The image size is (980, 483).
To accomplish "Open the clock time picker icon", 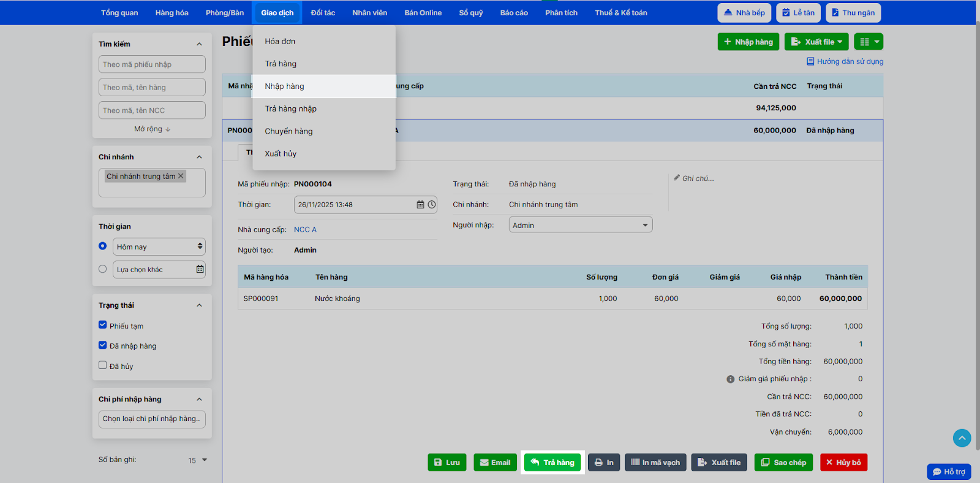I will coord(432,205).
